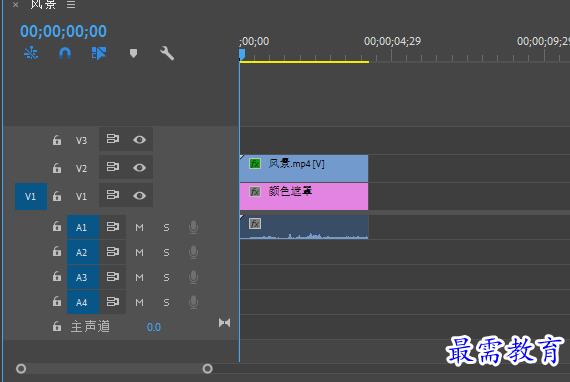The width and height of the screenshot is (570, 382).
Task: Click V1 source patching indicator
Action: tap(31, 197)
